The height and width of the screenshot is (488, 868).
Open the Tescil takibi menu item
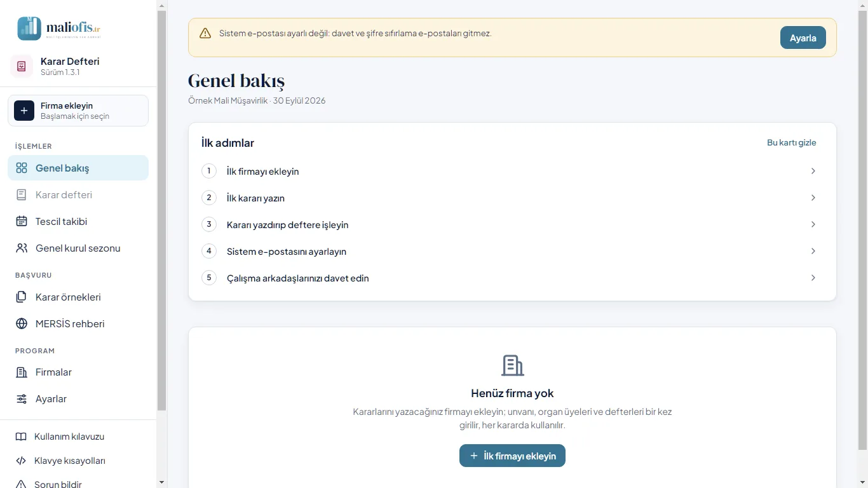pos(78,221)
